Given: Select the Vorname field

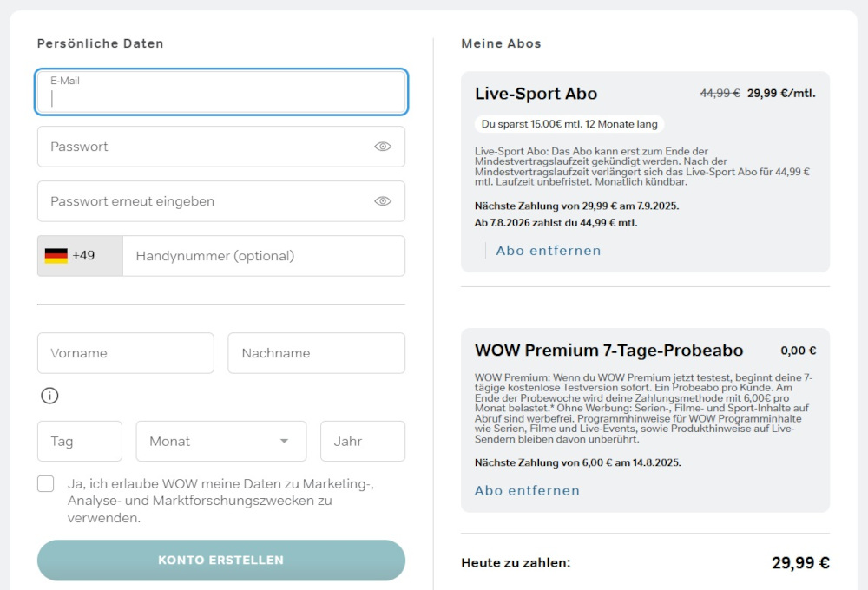Looking at the screenshot, I should pyautogui.click(x=126, y=353).
